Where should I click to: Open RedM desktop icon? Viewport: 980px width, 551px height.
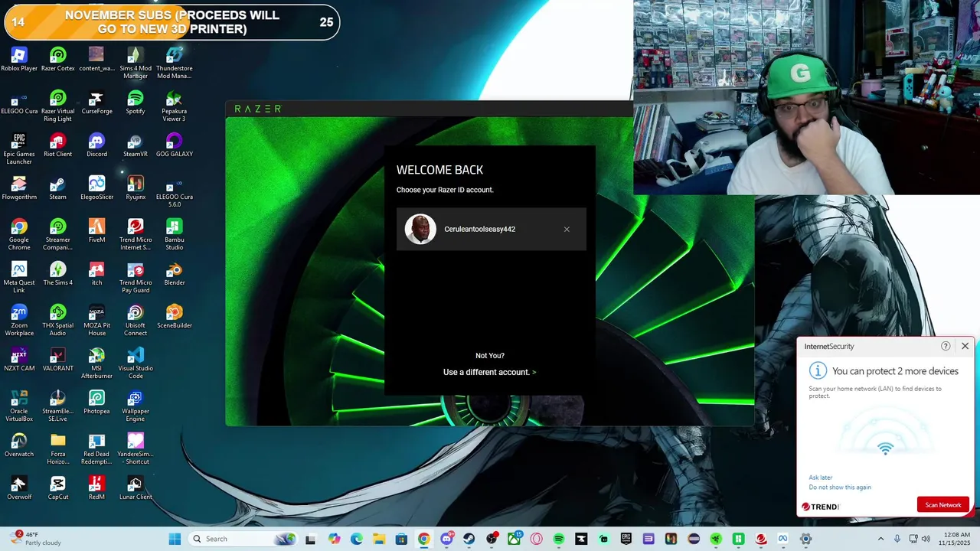click(96, 487)
